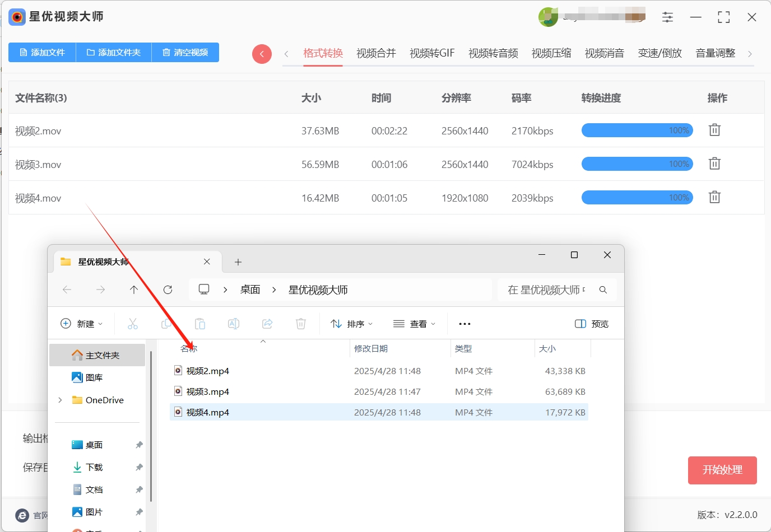Click the Copy icon in Explorer toolbar
This screenshot has height=532, width=771.
pyautogui.click(x=166, y=324)
